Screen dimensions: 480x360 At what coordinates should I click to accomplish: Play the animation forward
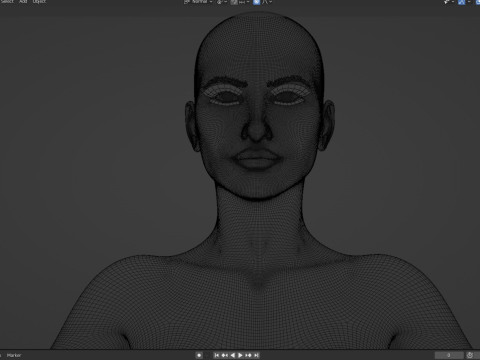click(x=240, y=355)
